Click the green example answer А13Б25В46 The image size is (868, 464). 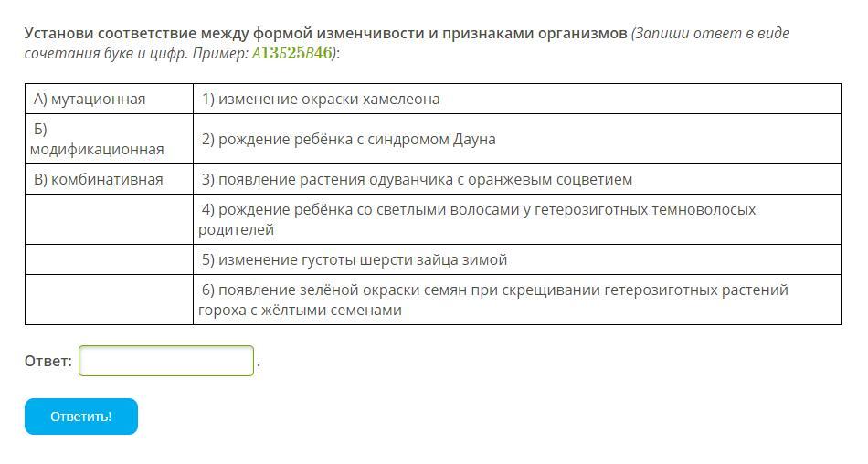292,53
